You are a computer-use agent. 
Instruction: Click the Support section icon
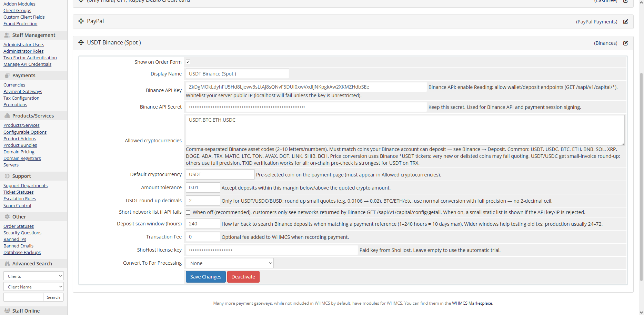click(7, 176)
